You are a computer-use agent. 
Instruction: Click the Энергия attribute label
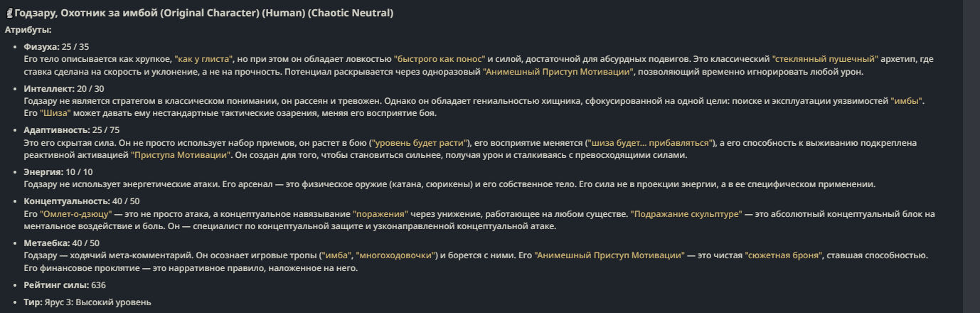(43, 172)
